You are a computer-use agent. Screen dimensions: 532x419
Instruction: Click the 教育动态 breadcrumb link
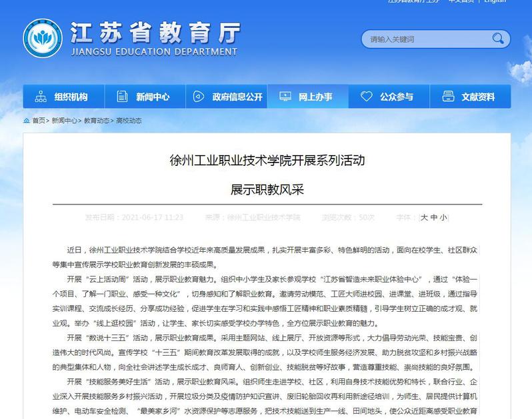click(x=96, y=121)
